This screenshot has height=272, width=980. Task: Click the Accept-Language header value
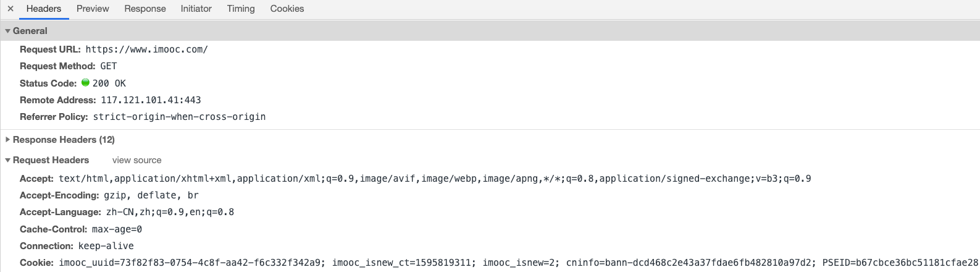(x=170, y=212)
